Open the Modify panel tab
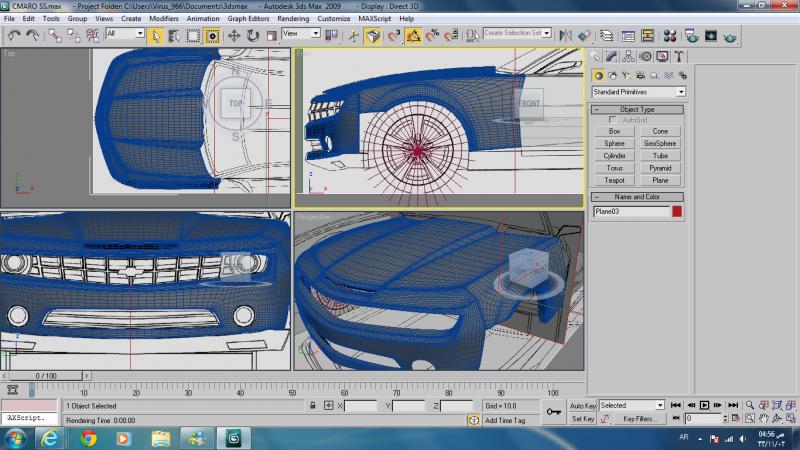 [x=612, y=57]
